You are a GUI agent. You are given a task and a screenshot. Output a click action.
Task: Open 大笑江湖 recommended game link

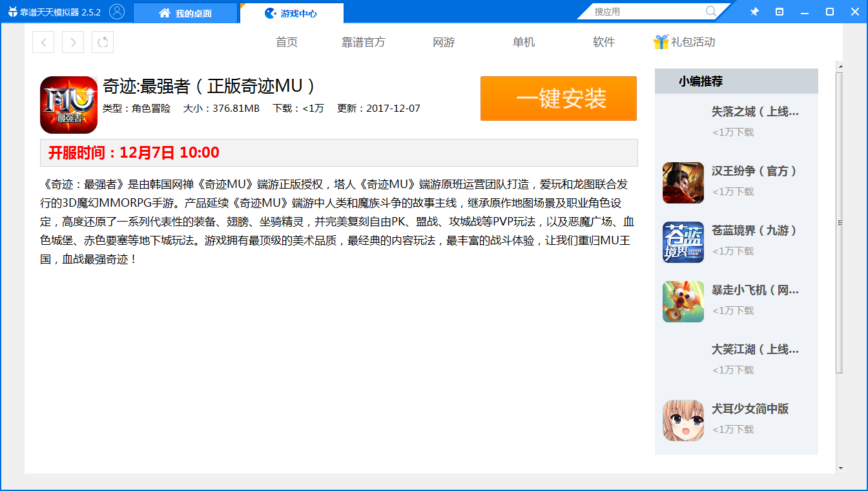coord(755,350)
